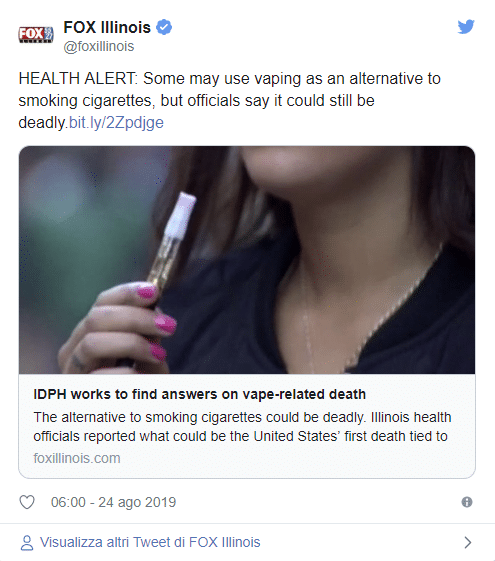The image size is (495, 561).
Task: Click the HEALTH ALERT tweet text
Action: click(x=230, y=101)
